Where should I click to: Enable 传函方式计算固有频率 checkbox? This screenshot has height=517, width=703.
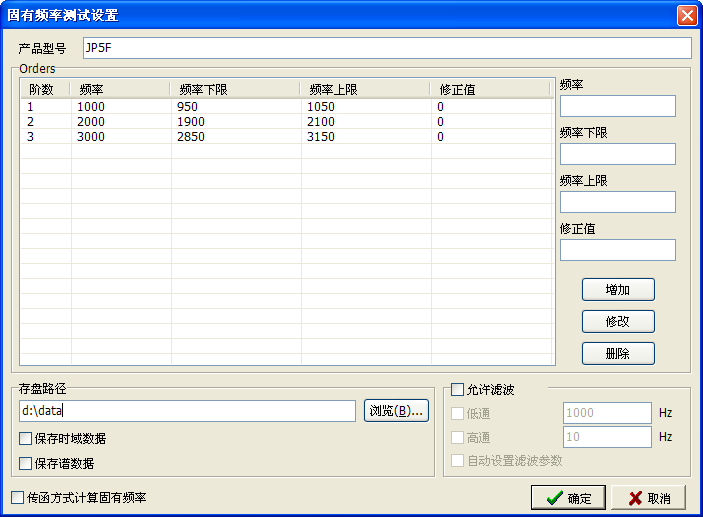tap(17, 497)
